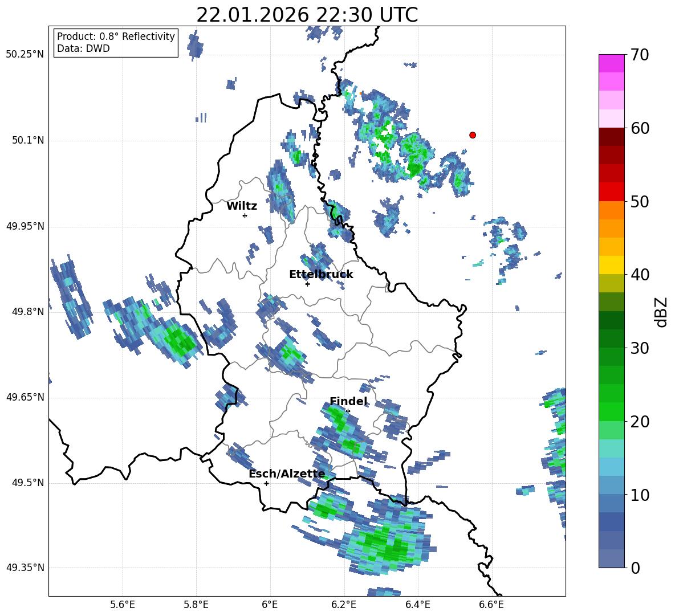Click the 5.6°E longitude label
This screenshot has width=675, height=616.
(123, 605)
